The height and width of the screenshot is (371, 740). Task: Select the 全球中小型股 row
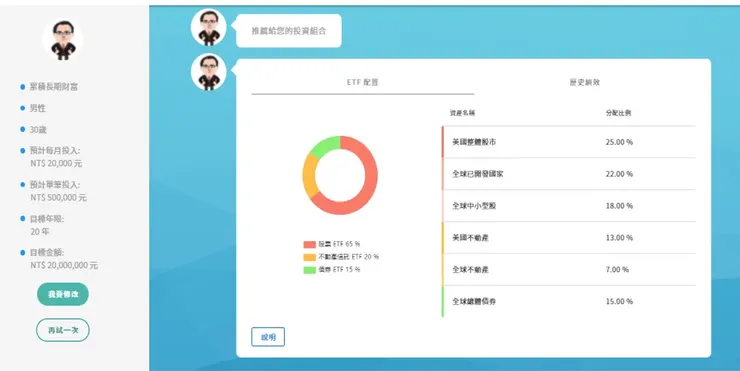click(x=569, y=206)
